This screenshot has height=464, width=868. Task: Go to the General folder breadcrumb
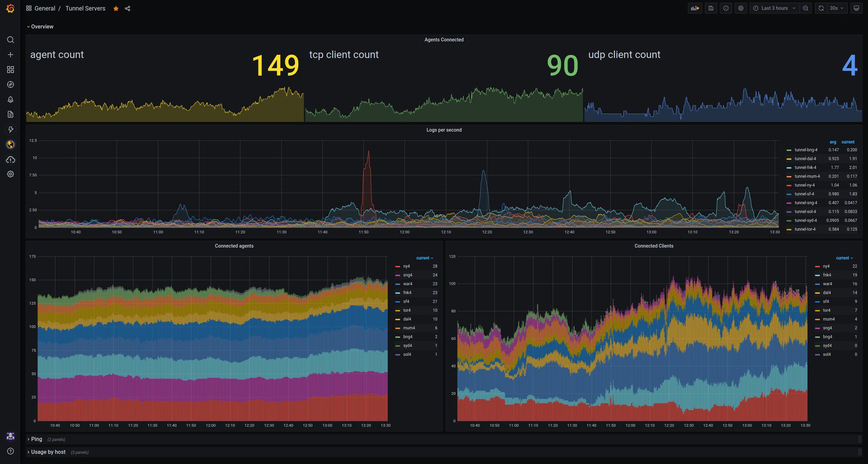[x=45, y=8]
